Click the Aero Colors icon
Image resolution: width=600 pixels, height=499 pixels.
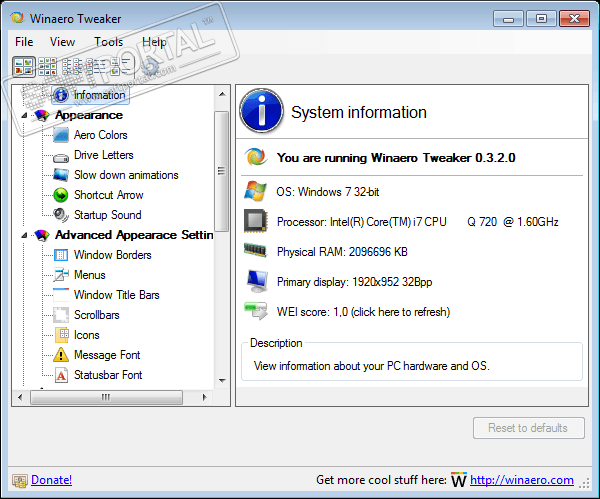click(x=61, y=135)
